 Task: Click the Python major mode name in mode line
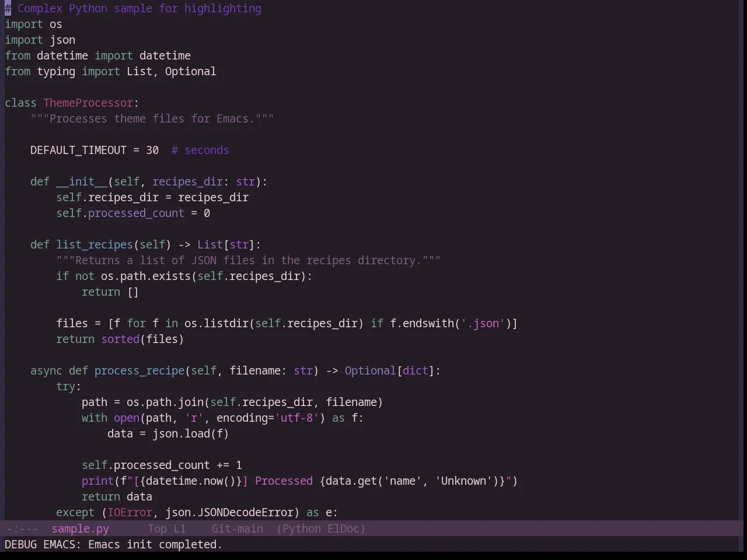(301, 528)
